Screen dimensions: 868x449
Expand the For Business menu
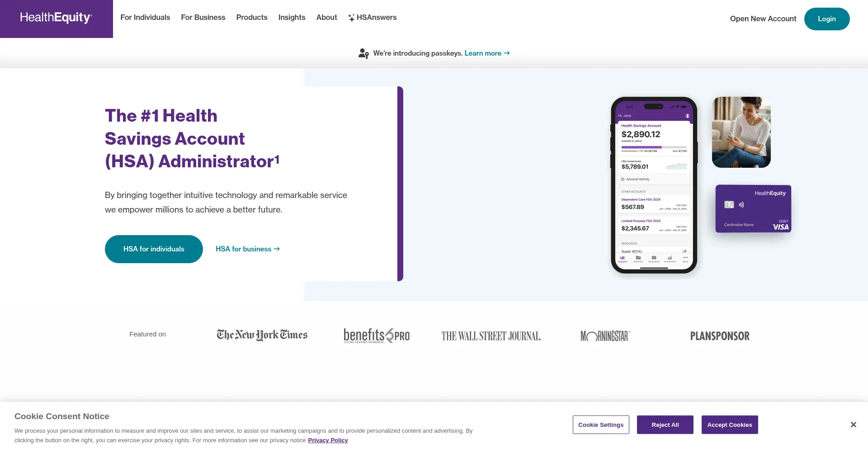point(203,18)
